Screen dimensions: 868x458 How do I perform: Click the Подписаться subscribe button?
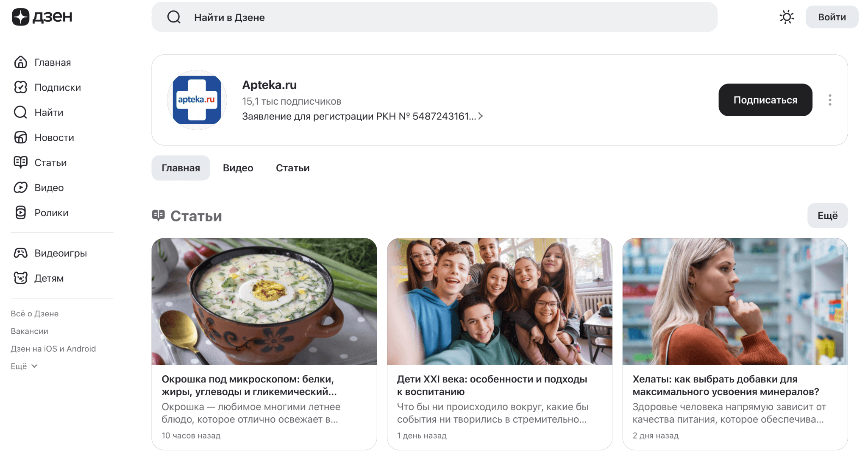coord(765,100)
